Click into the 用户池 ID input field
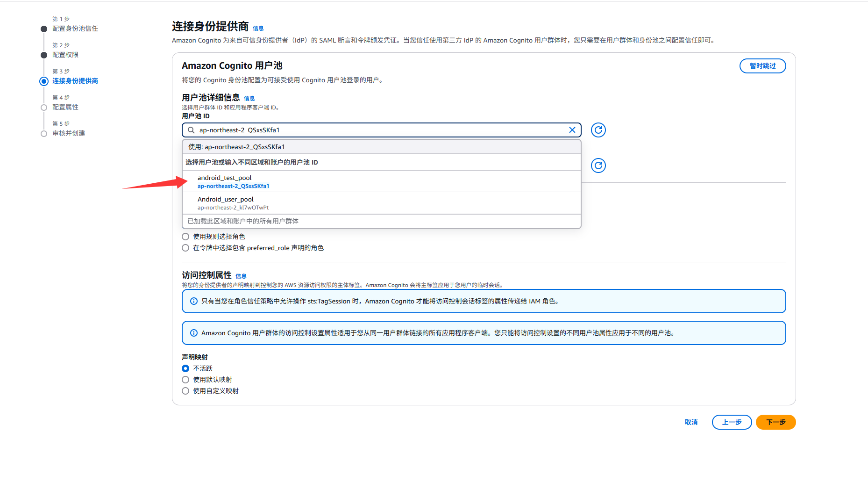The width and height of the screenshot is (868, 497). 374,130
